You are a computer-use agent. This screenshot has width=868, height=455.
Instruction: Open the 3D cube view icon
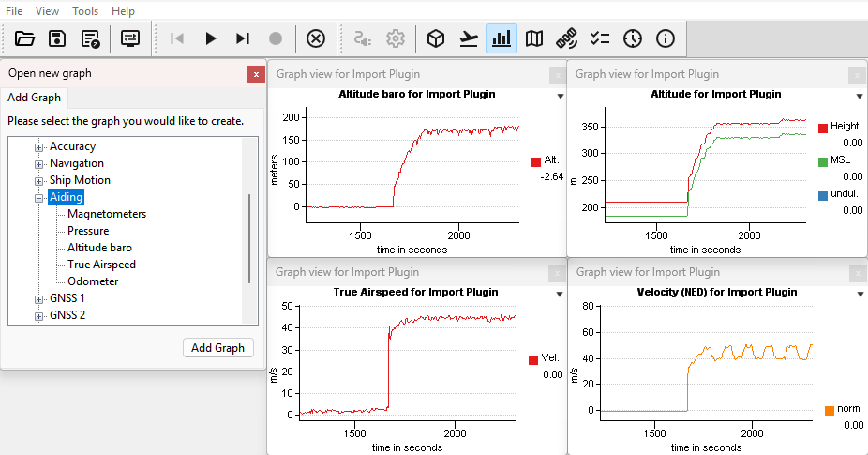[435, 38]
